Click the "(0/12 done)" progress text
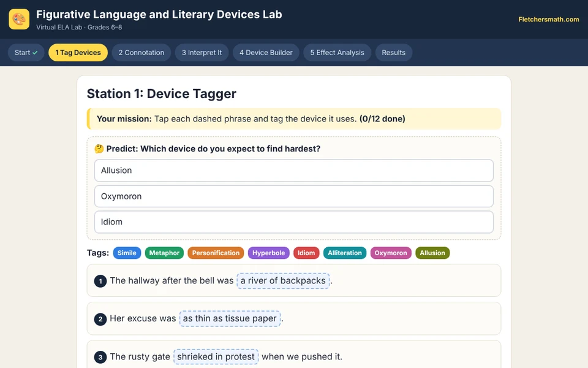Screen dimensions: 588x368 pyautogui.click(x=382, y=119)
